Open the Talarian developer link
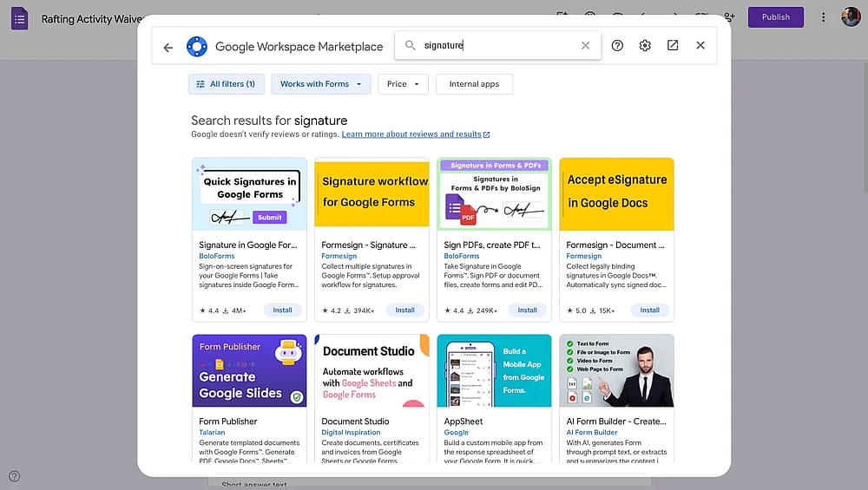 click(x=212, y=433)
